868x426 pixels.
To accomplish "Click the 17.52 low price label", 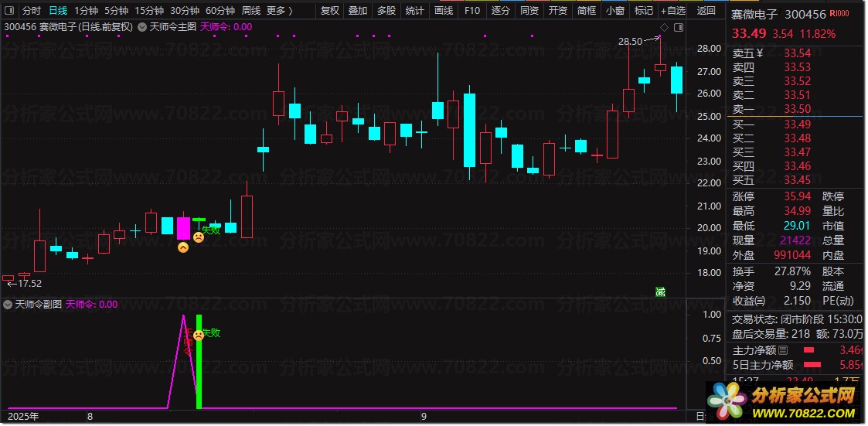I will click(x=30, y=284).
